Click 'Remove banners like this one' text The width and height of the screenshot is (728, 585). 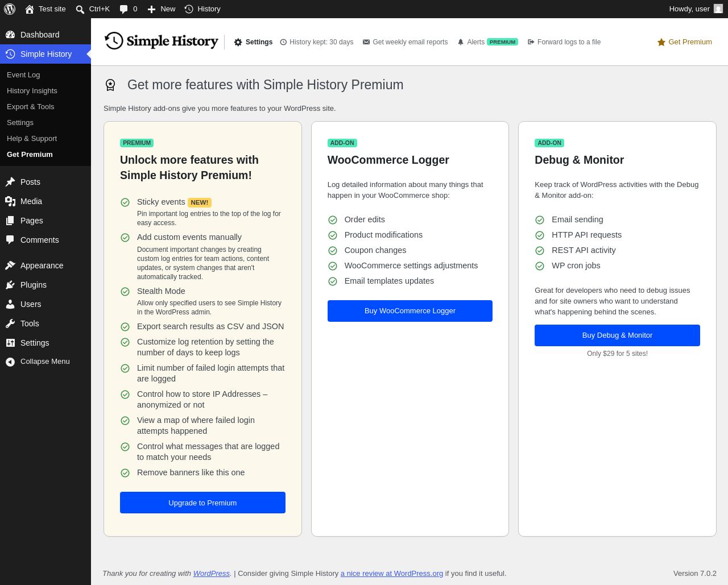click(191, 472)
